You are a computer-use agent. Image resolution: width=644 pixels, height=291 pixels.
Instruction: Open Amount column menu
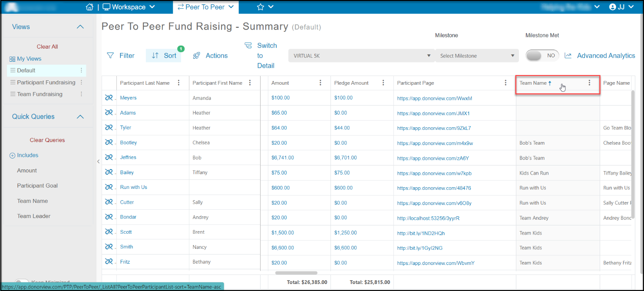coord(320,83)
